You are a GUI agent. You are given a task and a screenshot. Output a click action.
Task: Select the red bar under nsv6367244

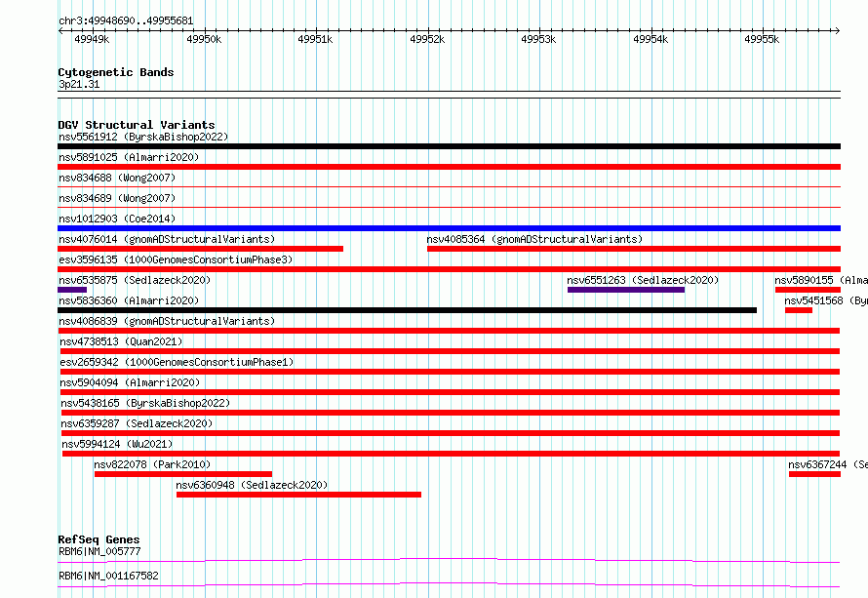(815, 474)
